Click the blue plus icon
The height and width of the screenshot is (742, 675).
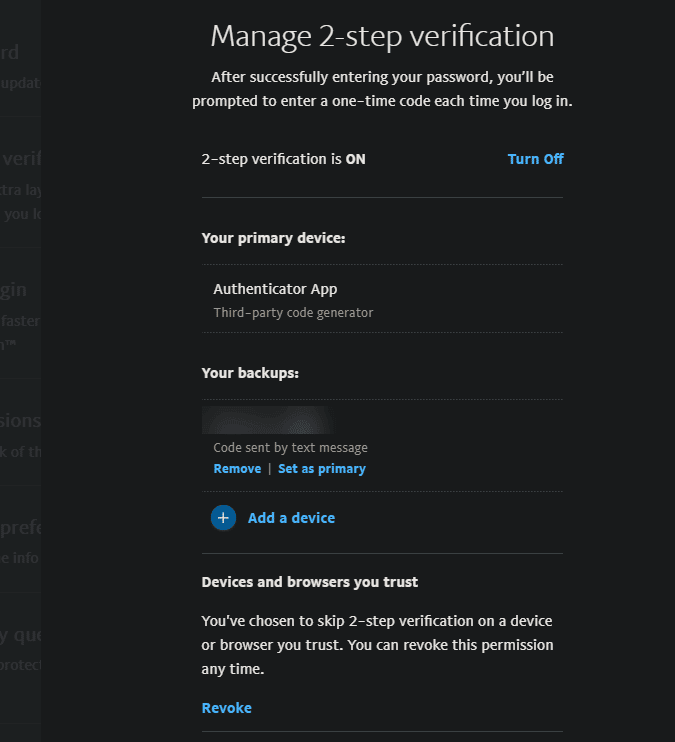click(223, 518)
